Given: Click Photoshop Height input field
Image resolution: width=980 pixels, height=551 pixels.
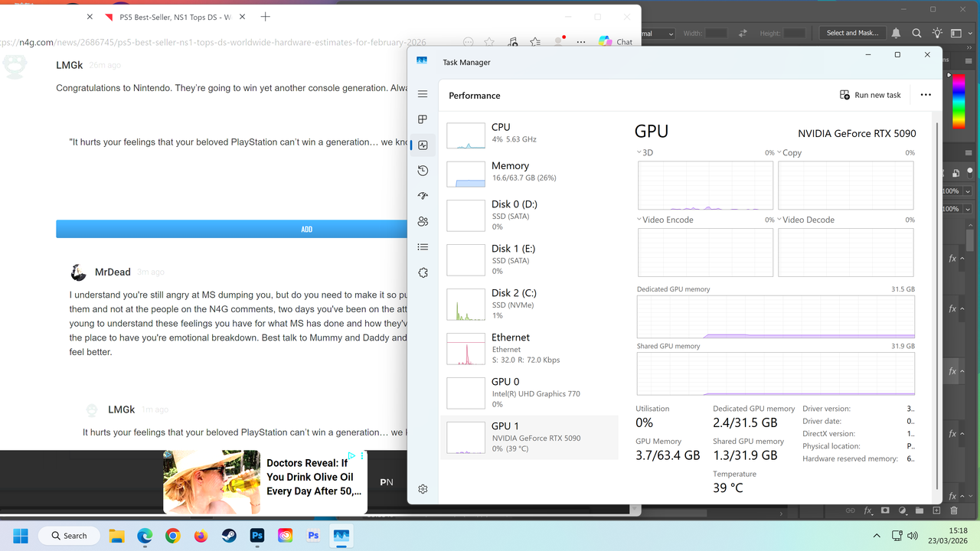Looking at the screenshot, I should (795, 33).
